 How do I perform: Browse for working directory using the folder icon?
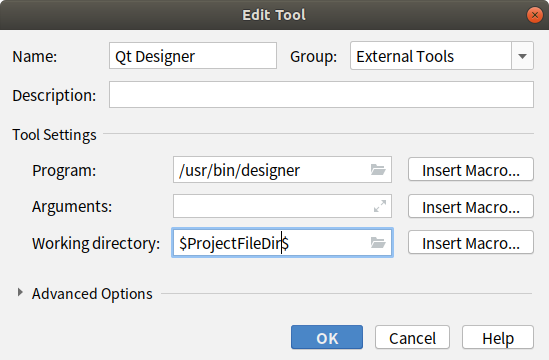378,242
